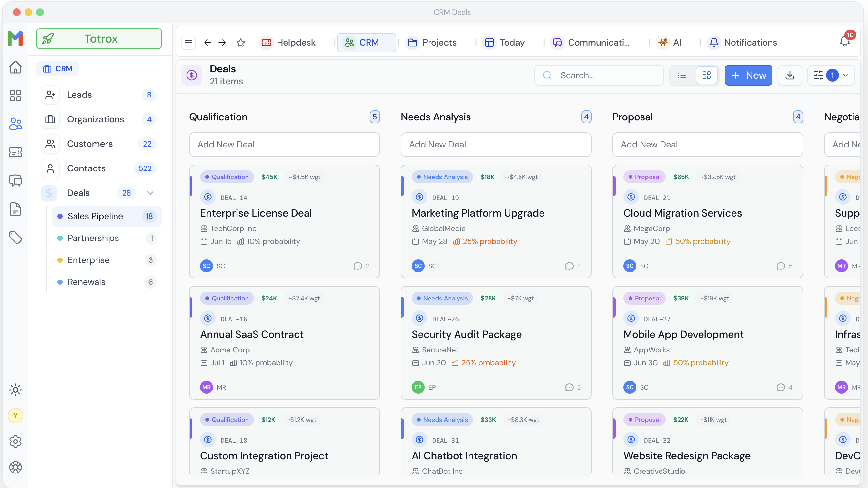868x488 pixels.
Task: Click the Proposal stage tag on DEAL-27
Action: [644, 299]
